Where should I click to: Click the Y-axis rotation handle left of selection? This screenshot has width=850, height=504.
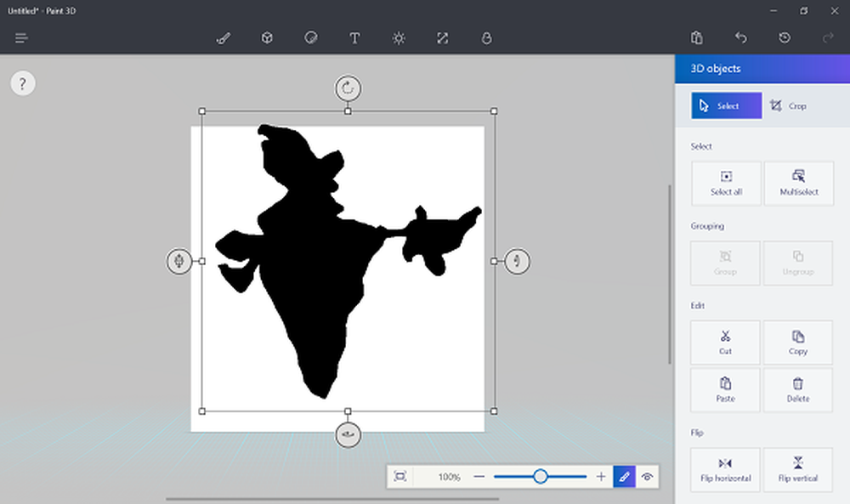point(178,261)
